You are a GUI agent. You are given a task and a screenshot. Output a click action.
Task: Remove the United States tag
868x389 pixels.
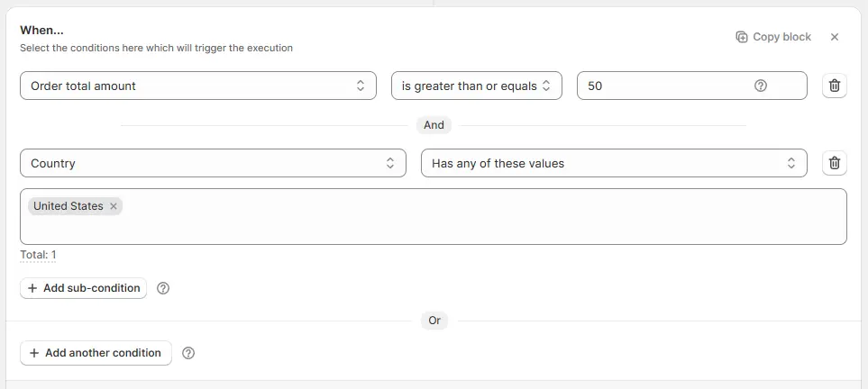click(x=114, y=206)
